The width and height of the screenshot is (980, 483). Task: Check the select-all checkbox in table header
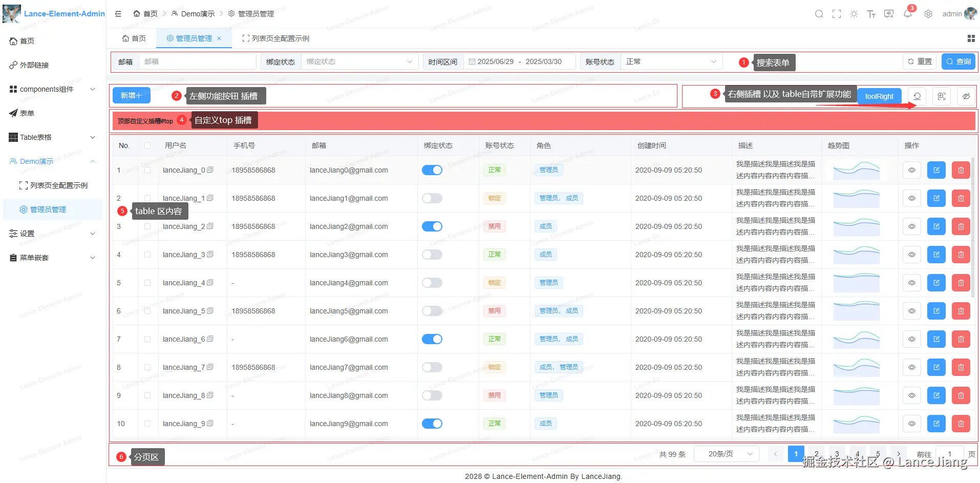147,145
